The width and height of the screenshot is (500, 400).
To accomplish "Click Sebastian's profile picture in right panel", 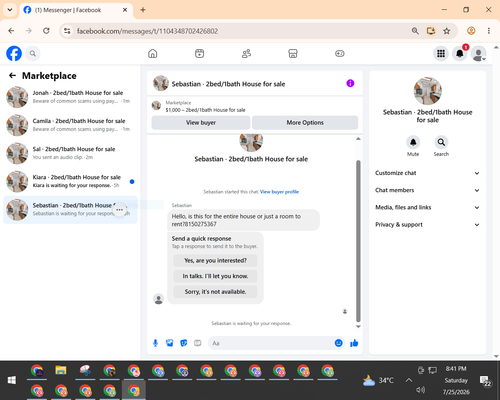I will coord(427,91).
